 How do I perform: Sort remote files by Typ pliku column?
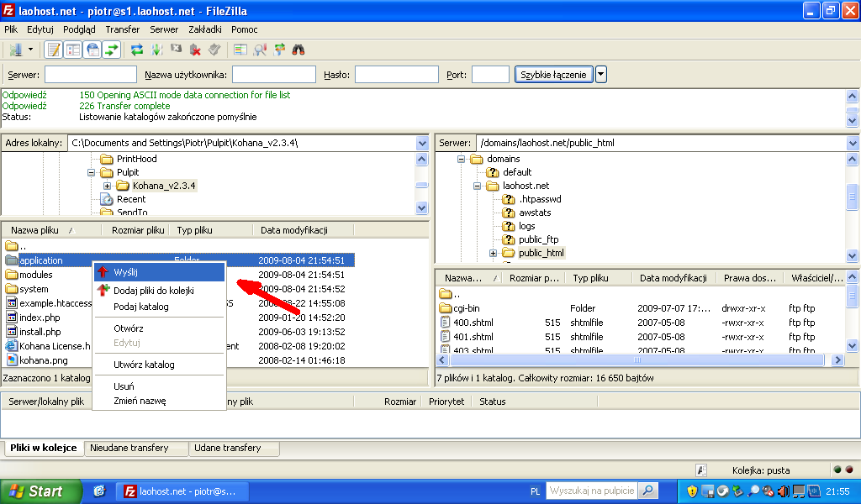[x=599, y=278]
